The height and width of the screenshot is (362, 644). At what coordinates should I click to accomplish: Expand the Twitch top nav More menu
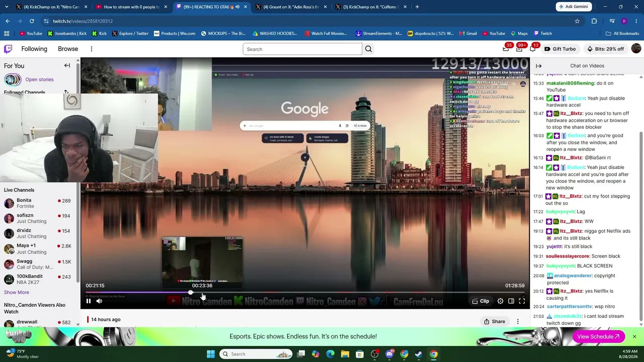point(92,49)
